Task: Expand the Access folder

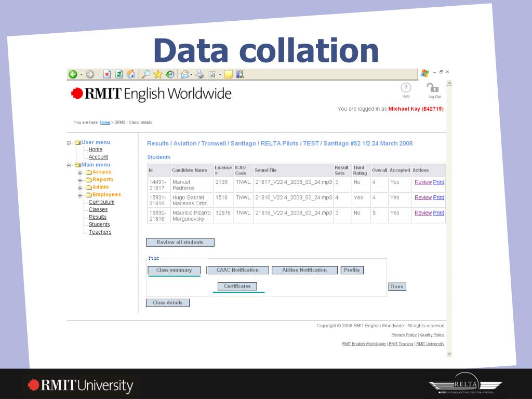Action: point(80,172)
